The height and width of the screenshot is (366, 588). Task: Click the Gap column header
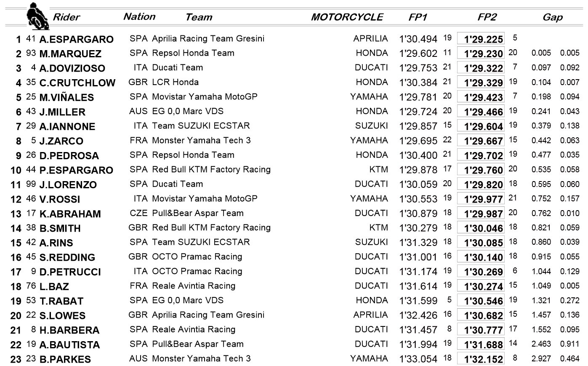tap(552, 17)
